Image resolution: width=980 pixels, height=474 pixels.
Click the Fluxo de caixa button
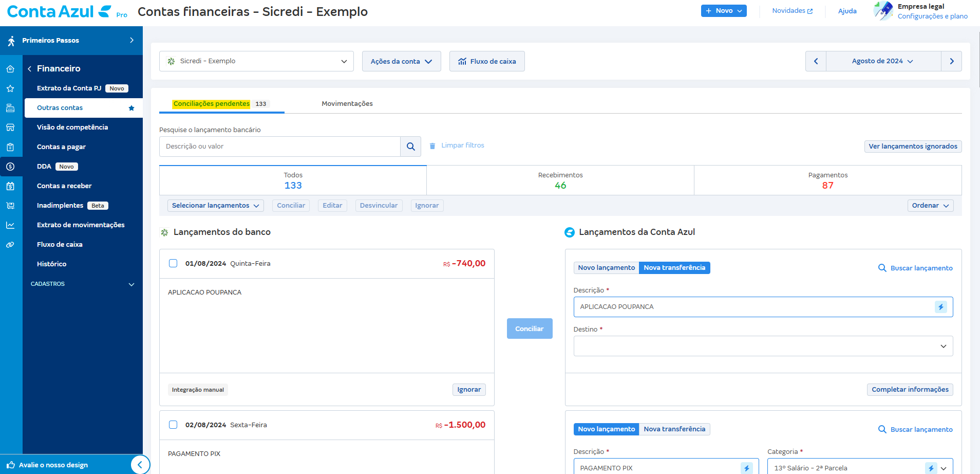click(x=487, y=61)
